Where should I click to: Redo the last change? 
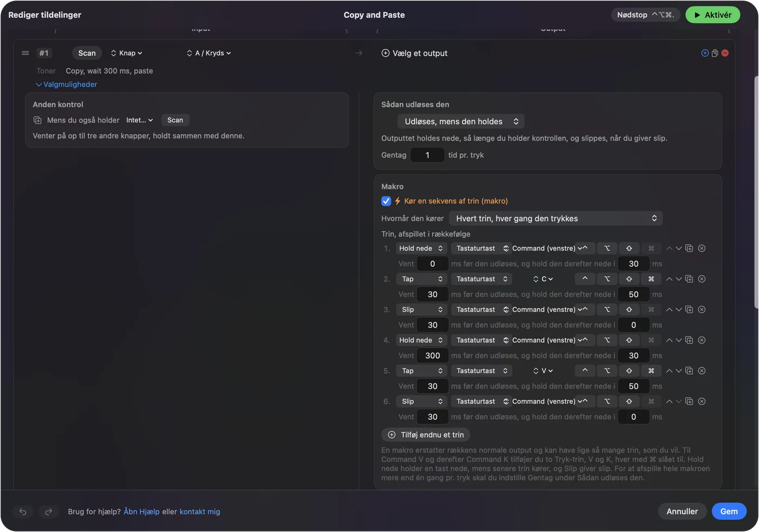pyautogui.click(x=48, y=511)
